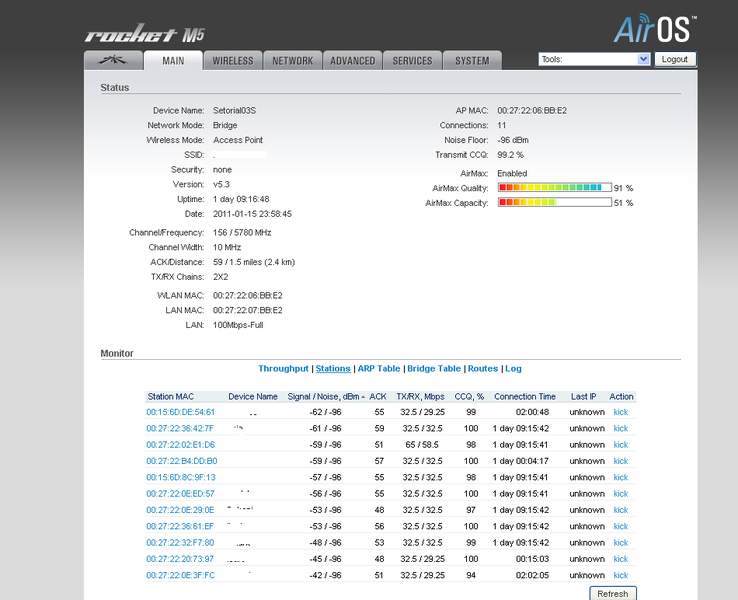Select the AP MAC value 00:27:22:06:BB:E2

pos(532,110)
